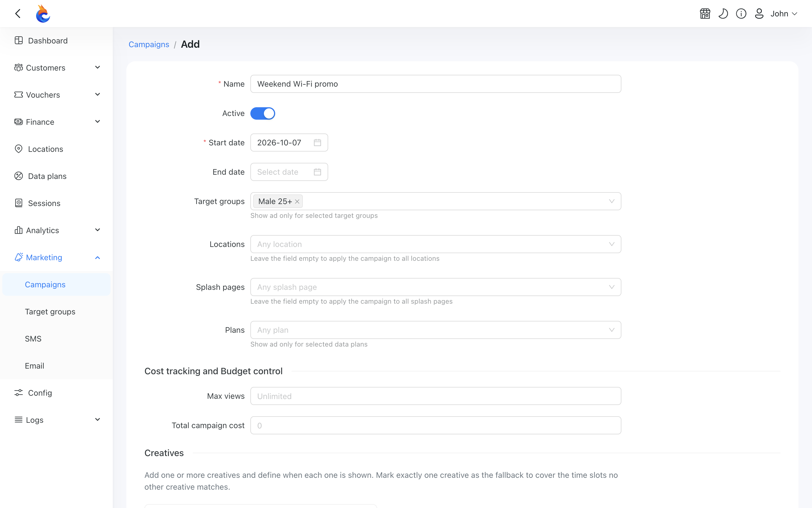Screen dimensions: 812x508
Task: Expand the Target groups dropdown arrow
Action: 611,201
